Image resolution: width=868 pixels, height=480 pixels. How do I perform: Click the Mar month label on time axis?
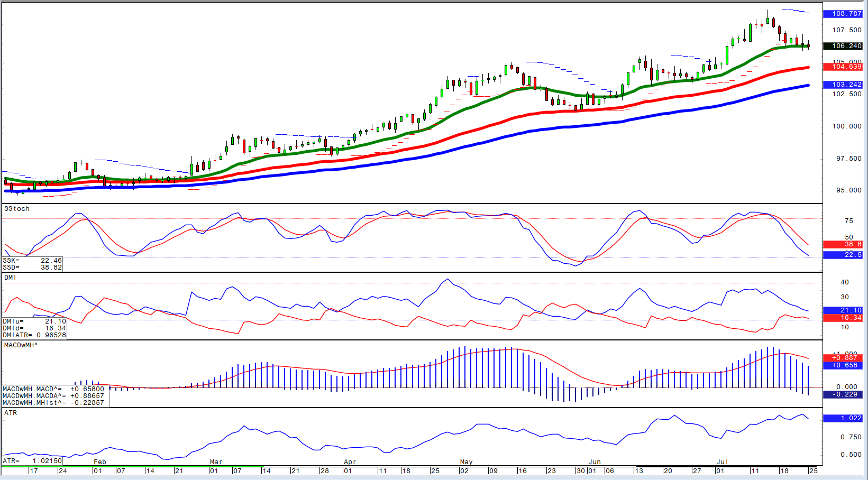coord(216,462)
